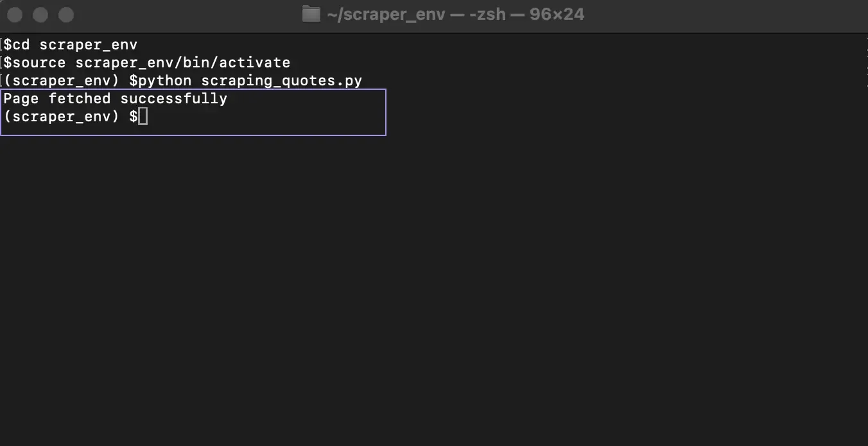Click the Page fetched successfully output line
The width and height of the screenshot is (868, 446).
coord(114,98)
